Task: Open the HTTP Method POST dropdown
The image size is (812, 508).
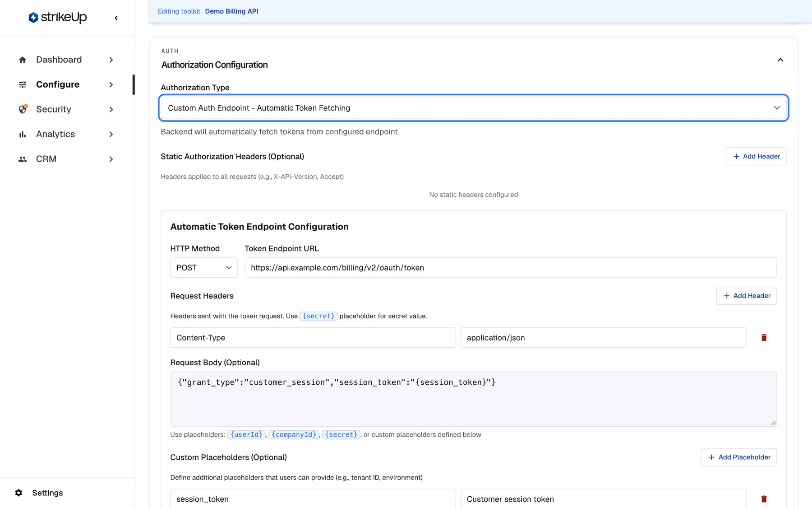Action: pos(204,268)
